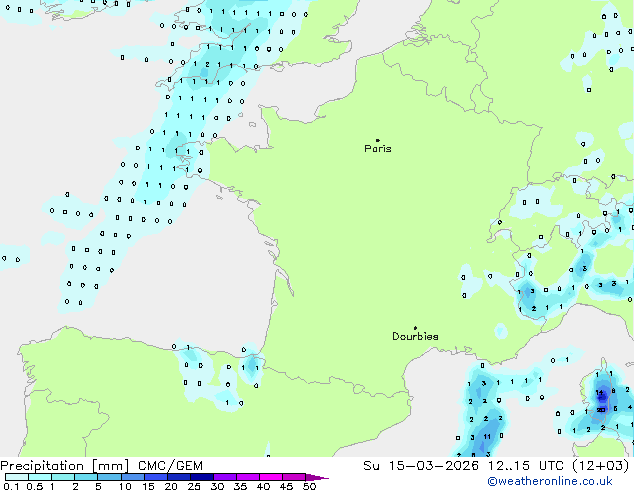Click the '(12+03)' forecast offset text
The image size is (634, 490).
pyautogui.click(x=600, y=466)
